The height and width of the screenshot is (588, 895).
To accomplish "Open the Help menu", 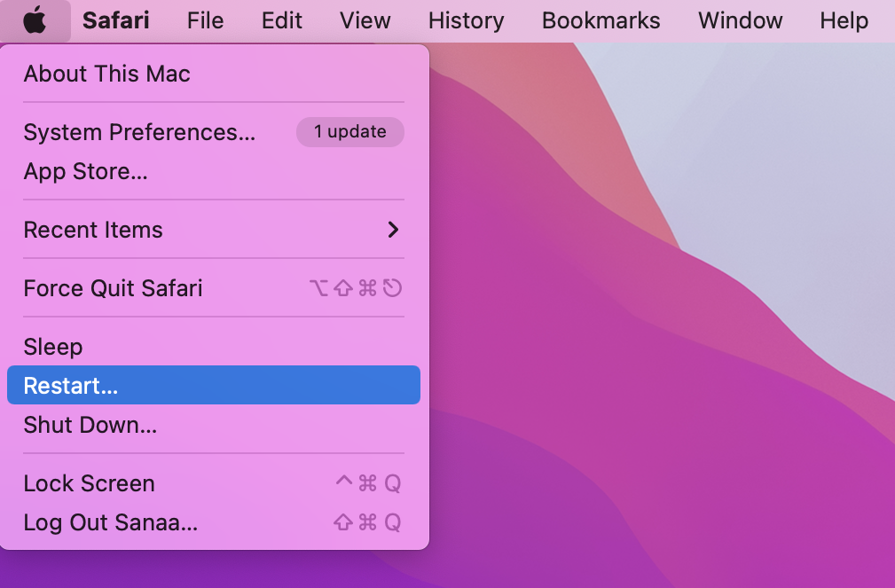I will 844,20.
